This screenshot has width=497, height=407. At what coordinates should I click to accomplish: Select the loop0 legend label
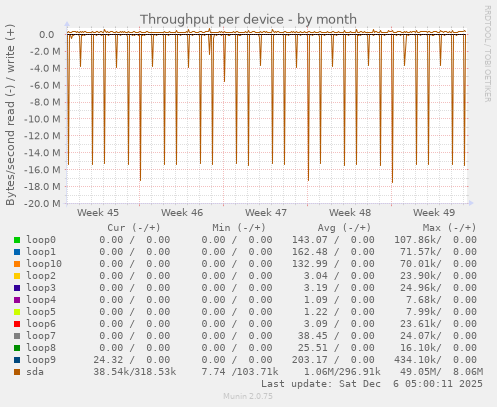tap(41, 240)
